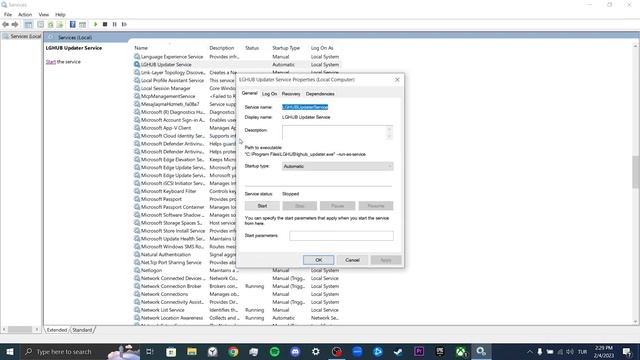640x360 pixels.
Task: Click the Start button in properties dialog
Action: click(x=262, y=206)
